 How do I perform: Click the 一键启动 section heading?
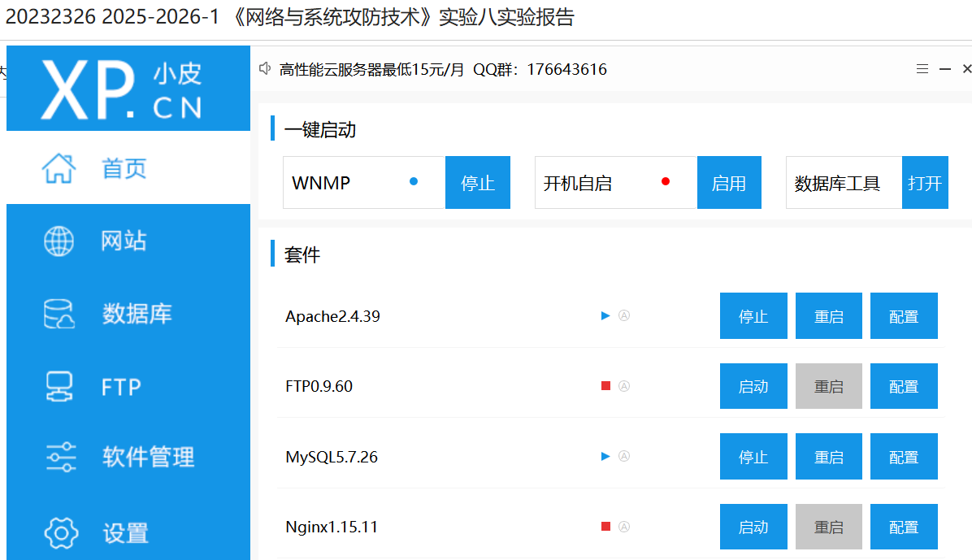320,129
